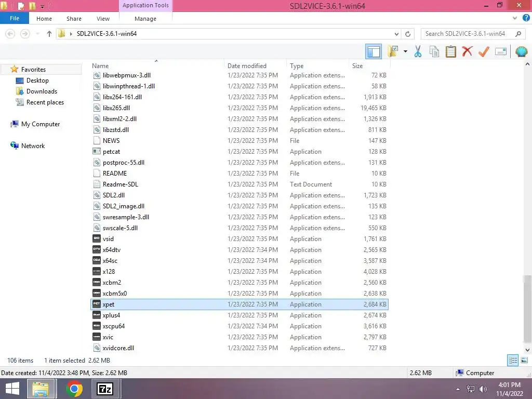The image size is (532, 399).
Task: Expand the ribbon with the chevron
Action: click(515, 18)
